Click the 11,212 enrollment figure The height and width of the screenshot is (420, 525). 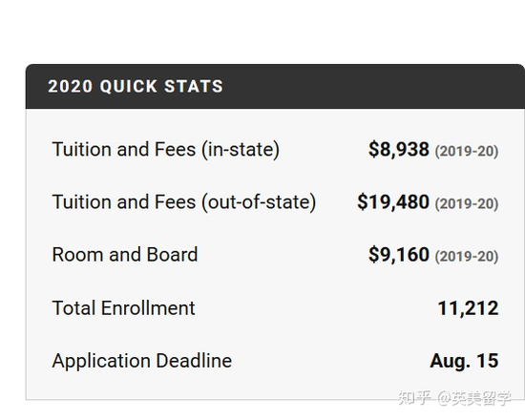tap(468, 308)
